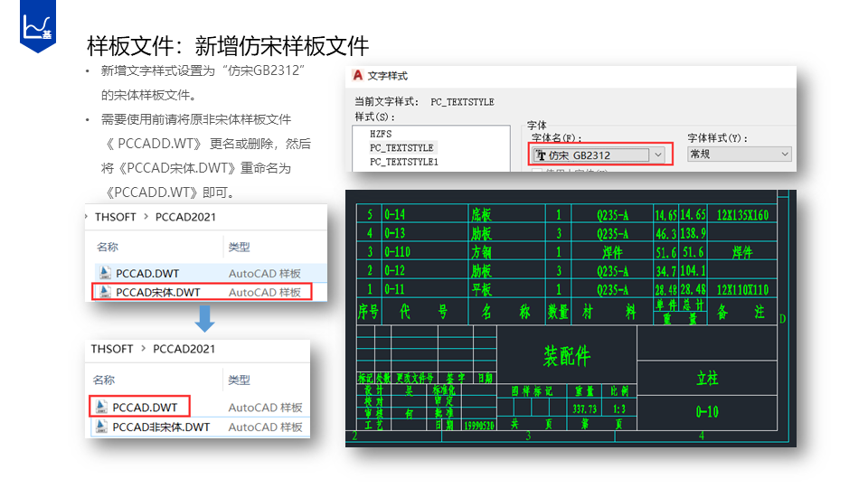Click THSOFT breadcrumb in the lower explorer
Image resolution: width=868 pixels, height=488 pixels.
112,349
